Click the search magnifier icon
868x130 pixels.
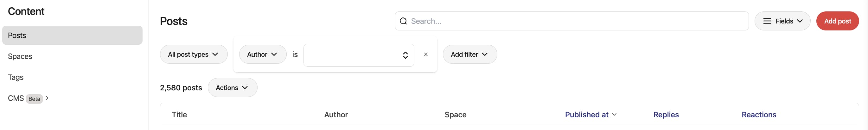(x=403, y=21)
